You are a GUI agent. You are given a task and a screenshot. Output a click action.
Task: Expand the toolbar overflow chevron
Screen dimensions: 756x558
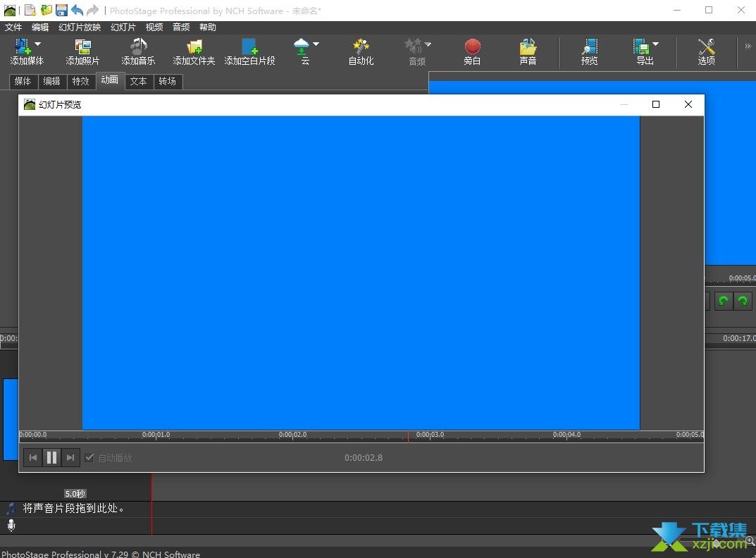(748, 46)
